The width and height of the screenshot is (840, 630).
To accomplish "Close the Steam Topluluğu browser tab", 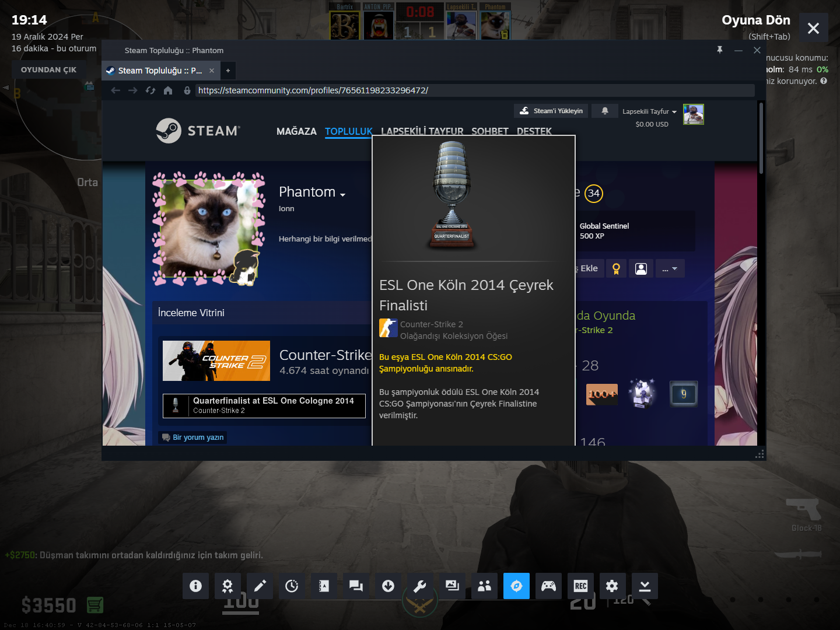I will 212,71.
